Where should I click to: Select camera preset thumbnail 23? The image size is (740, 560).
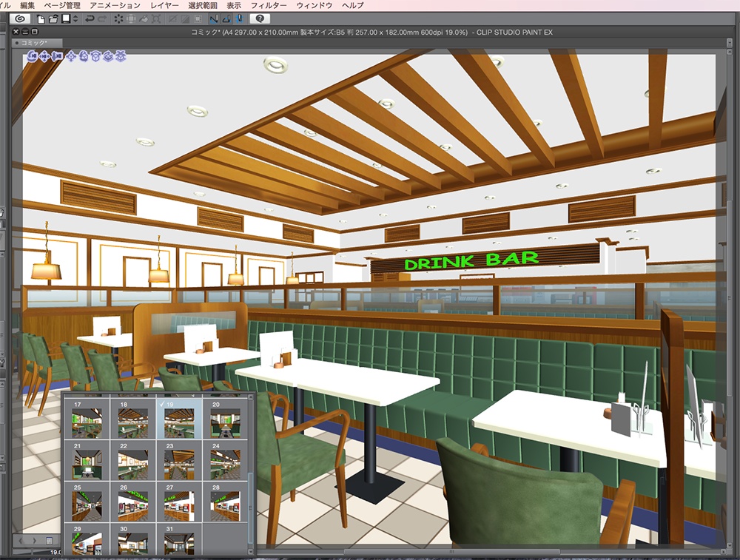(x=179, y=460)
